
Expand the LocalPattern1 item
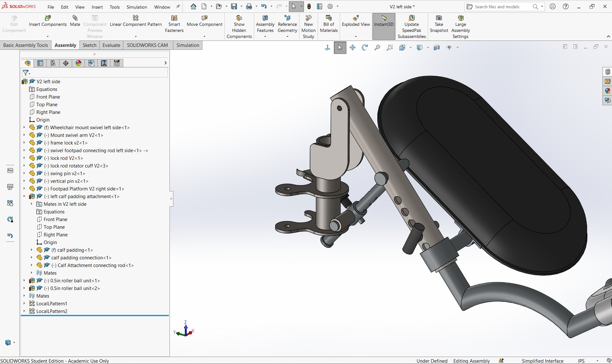(24, 303)
